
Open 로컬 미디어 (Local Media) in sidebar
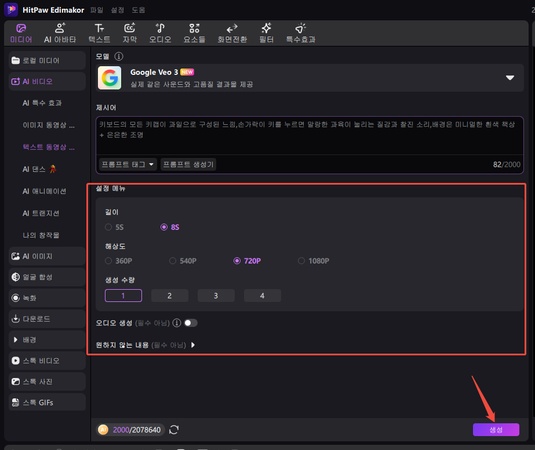pos(47,61)
